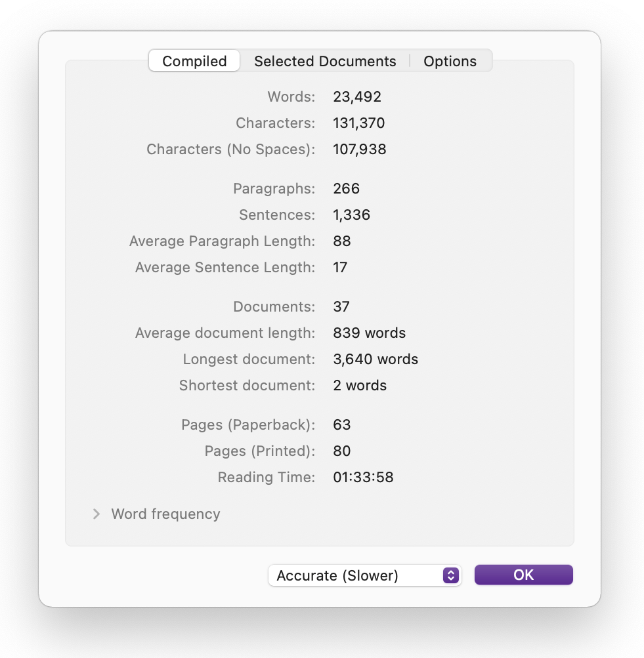Click the Words count value 23,492
This screenshot has height=658, width=644.
tap(357, 97)
